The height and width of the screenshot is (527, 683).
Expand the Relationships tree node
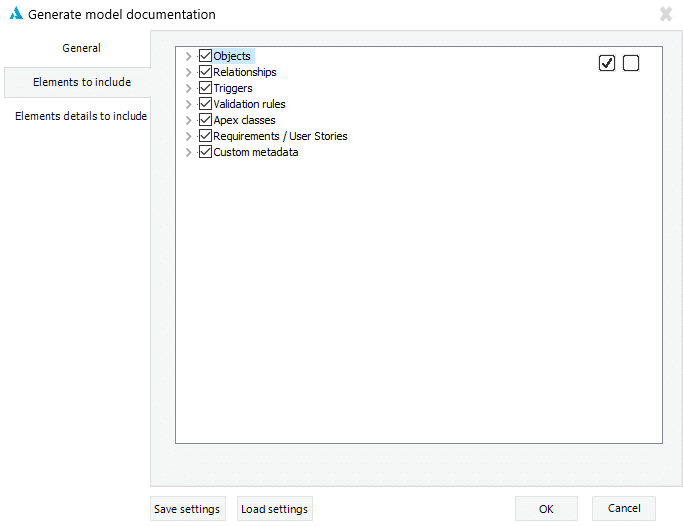[188, 73]
